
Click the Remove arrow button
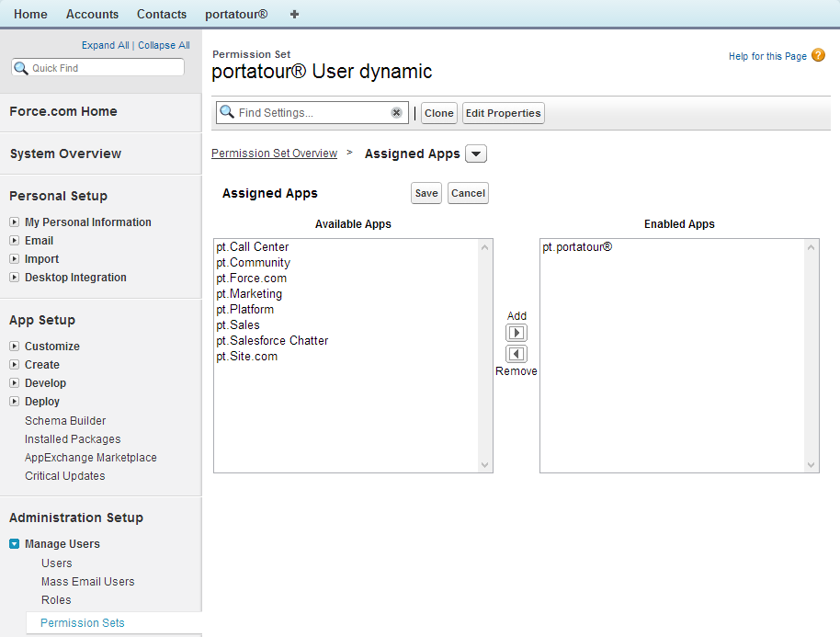pos(516,354)
